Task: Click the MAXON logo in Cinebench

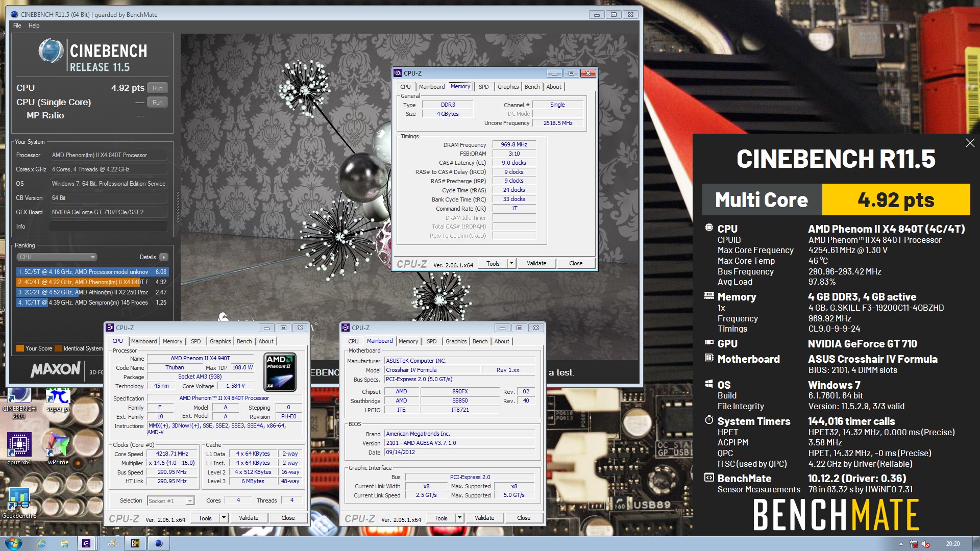Action: (56, 369)
